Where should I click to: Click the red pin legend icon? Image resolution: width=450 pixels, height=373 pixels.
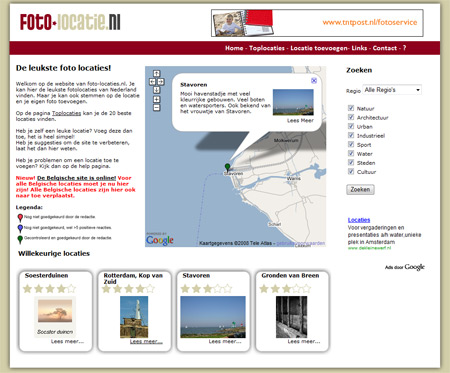click(x=20, y=218)
